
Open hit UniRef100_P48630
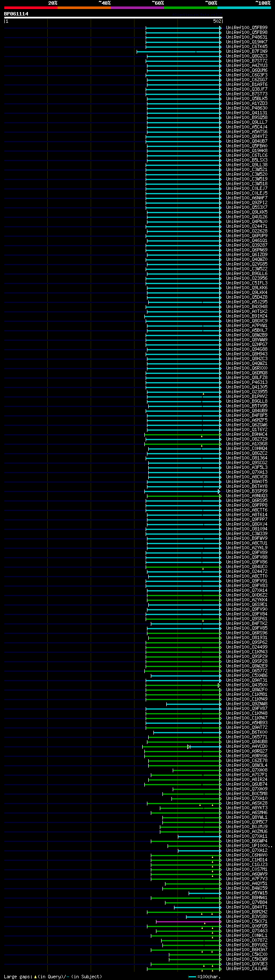point(247,108)
